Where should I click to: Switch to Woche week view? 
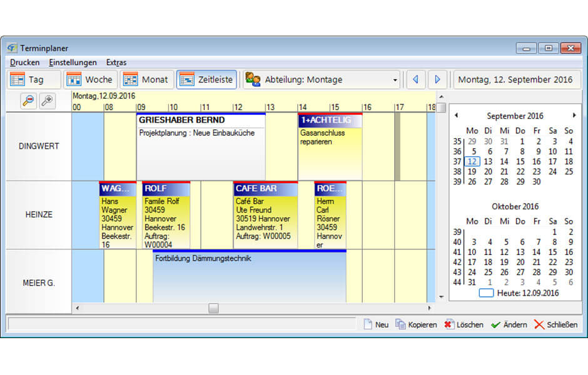pos(91,79)
